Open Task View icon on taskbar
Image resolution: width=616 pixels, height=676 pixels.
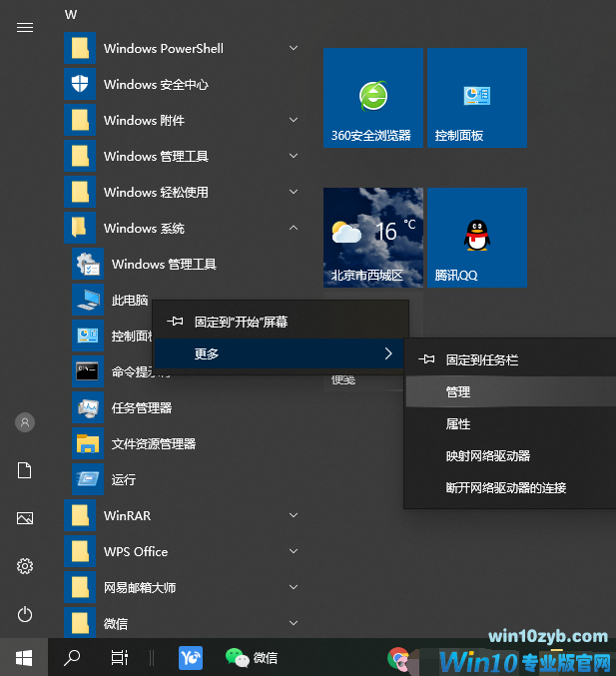pyautogui.click(x=120, y=657)
